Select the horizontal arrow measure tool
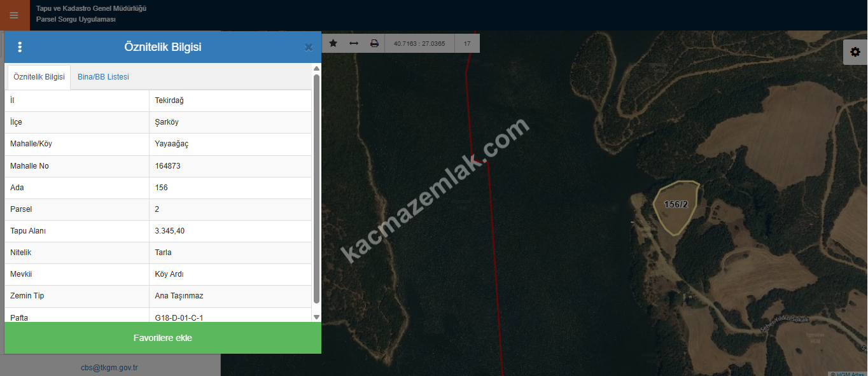Viewport: 868px width, 376px height. click(x=354, y=43)
